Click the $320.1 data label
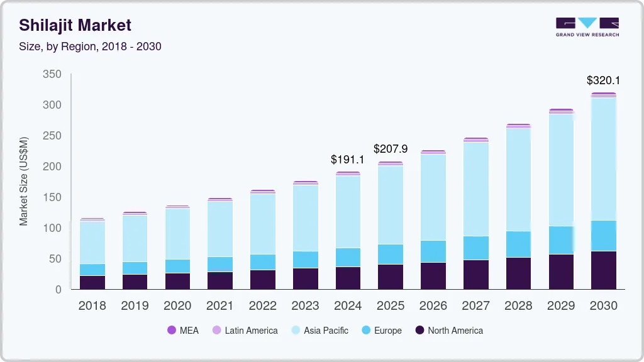The height and width of the screenshot is (362, 644). (604, 80)
